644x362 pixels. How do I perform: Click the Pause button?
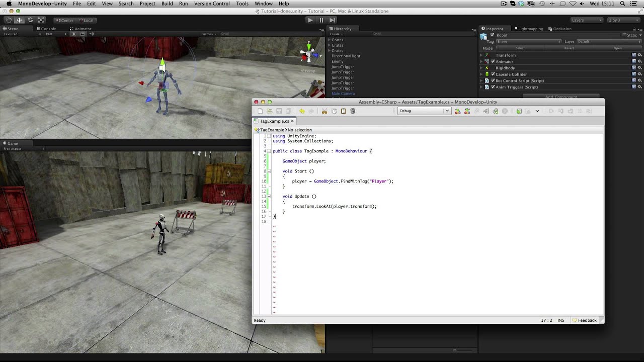click(x=321, y=20)
